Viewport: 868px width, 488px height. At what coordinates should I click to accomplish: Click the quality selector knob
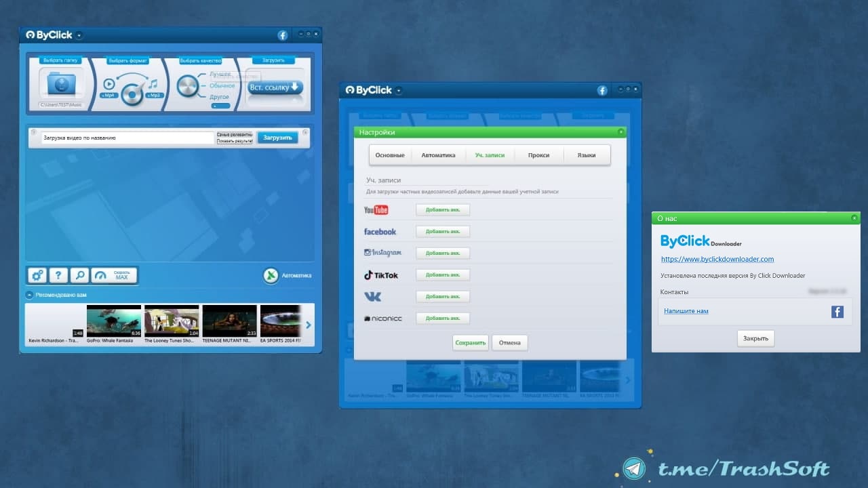pos(188,85)
